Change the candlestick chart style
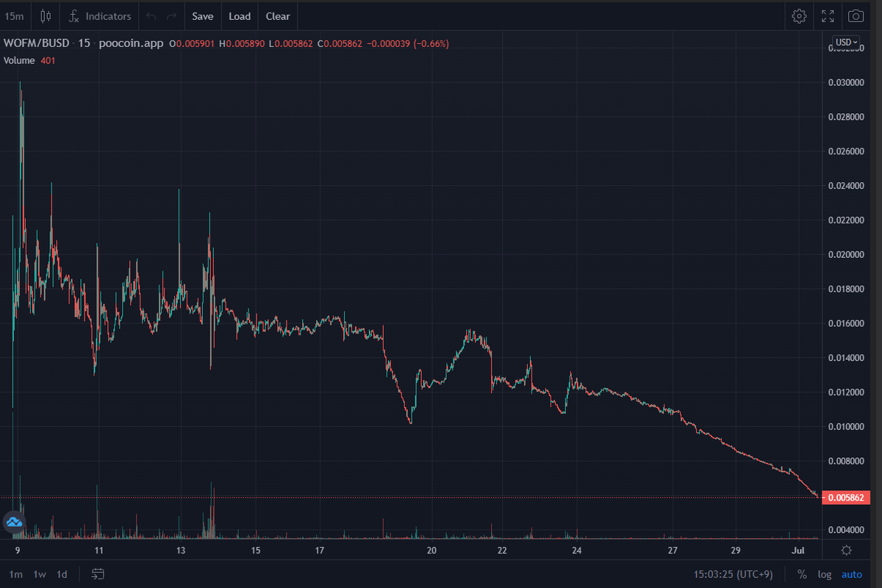The width and height of the screenshot is (882, 588). point(46,15)
